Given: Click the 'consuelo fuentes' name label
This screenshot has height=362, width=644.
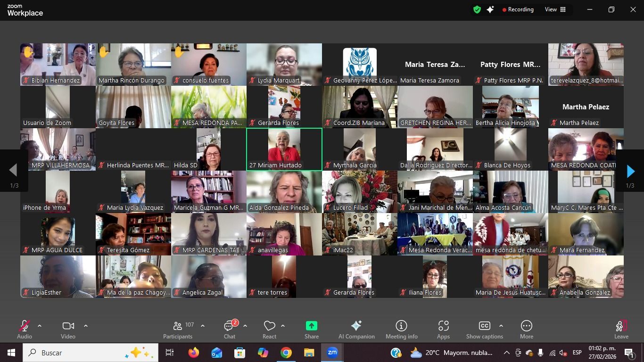Looking at the screenshot, I should click(x=206, y=81).
